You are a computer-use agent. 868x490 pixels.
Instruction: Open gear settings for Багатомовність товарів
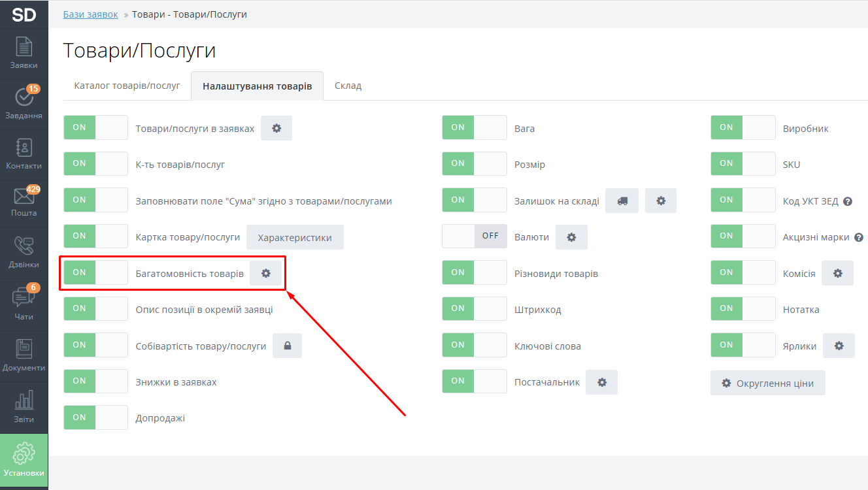pos(265,274)
